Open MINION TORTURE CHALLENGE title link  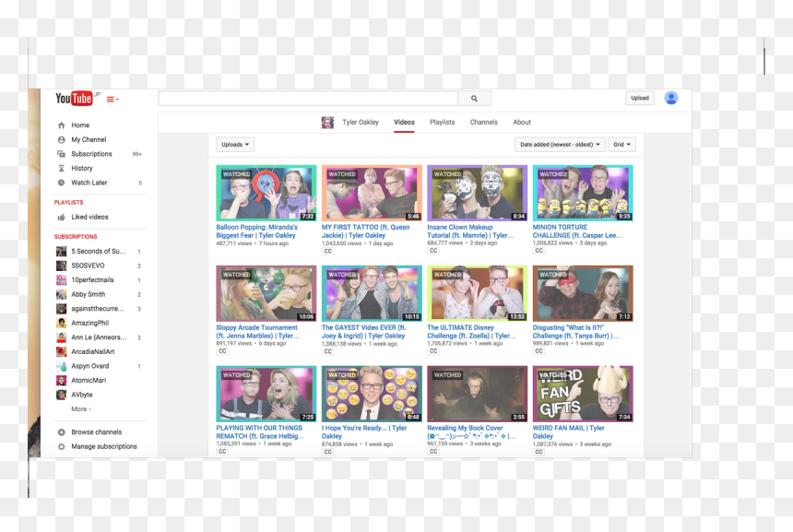577,231
